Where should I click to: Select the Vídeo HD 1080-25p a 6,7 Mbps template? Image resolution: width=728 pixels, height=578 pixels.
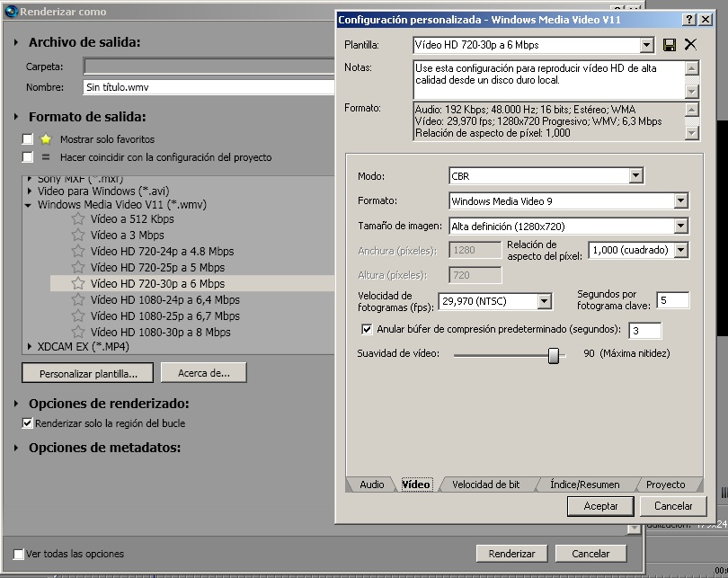pyautogui.click(x=164, y=316)
